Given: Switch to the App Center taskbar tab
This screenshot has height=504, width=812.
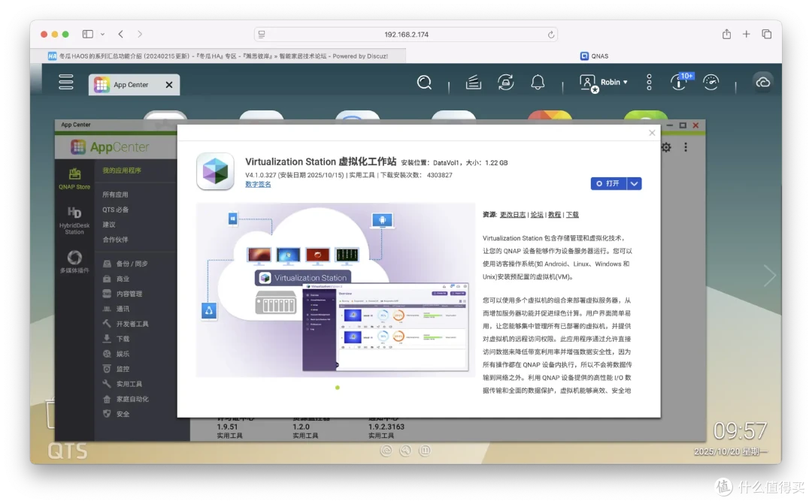Looking at the screenshot, I should point(131,85).
